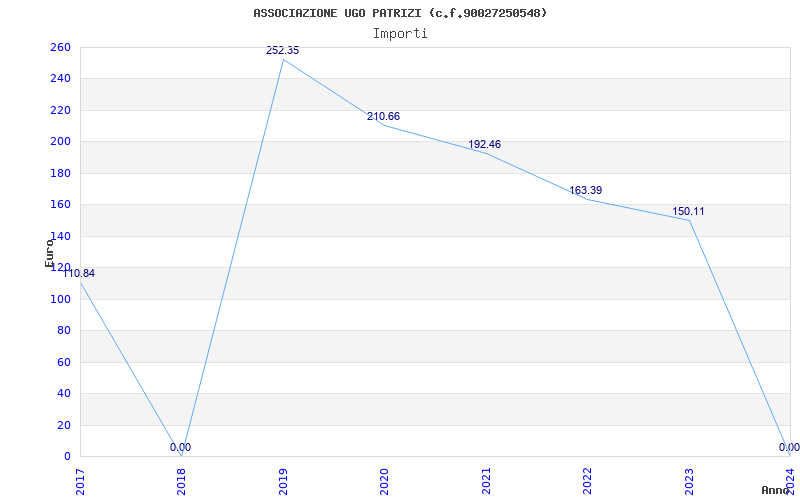This screenshot has height=500, width=800.
Task: Click the Euro y-axis title
Action: 49,253
